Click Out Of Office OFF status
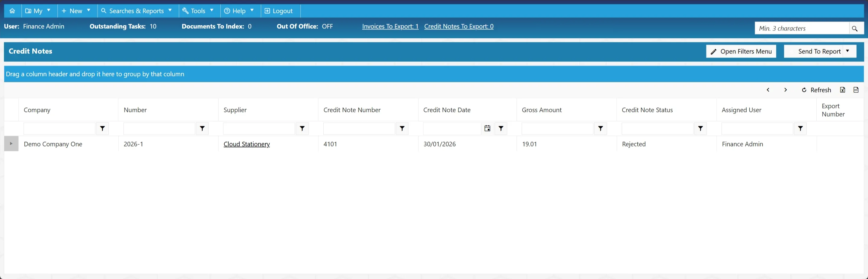The width and height of the screenshot is (868, 279). point(327,26)
